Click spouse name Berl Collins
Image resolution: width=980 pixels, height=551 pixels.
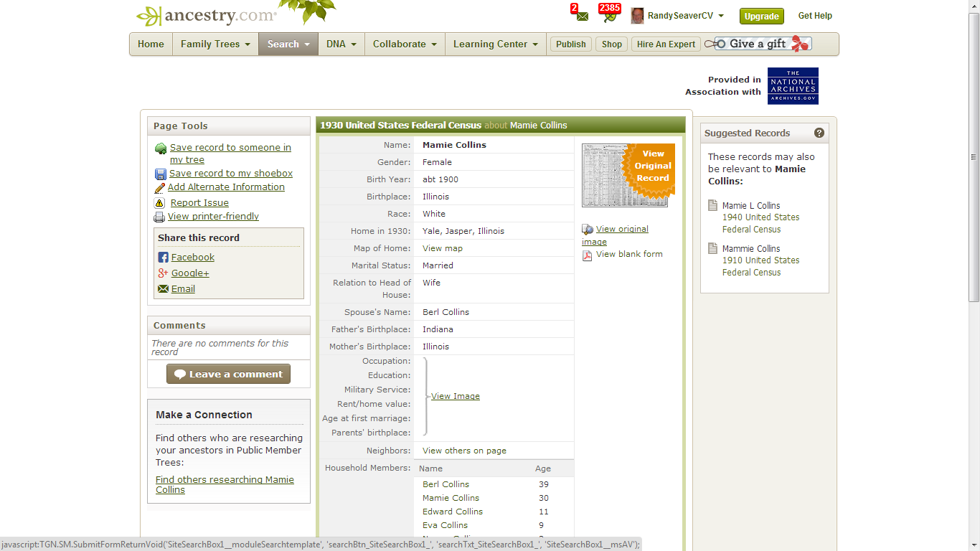(446, 312)
